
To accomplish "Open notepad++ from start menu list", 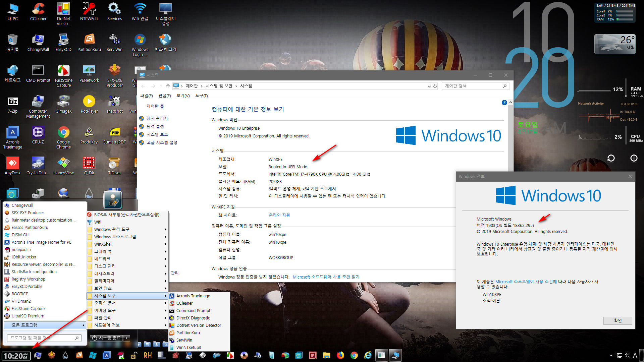I will coord(45,250).
